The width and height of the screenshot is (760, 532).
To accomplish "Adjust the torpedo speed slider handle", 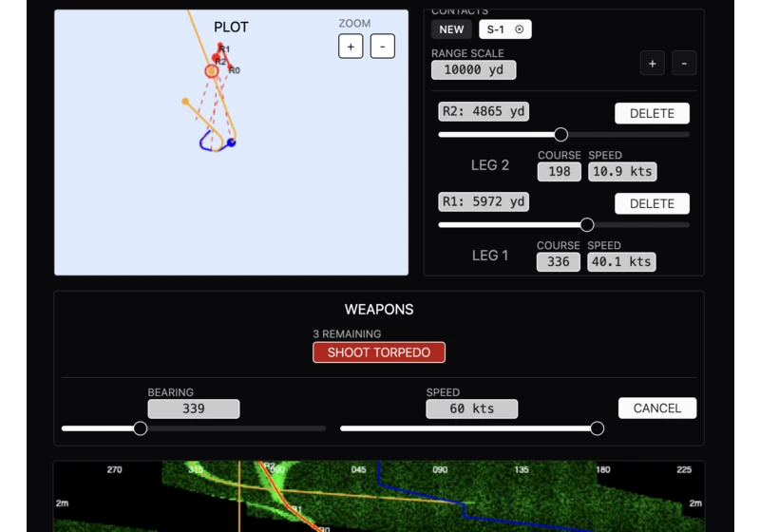I will click(x=598, y=428).
